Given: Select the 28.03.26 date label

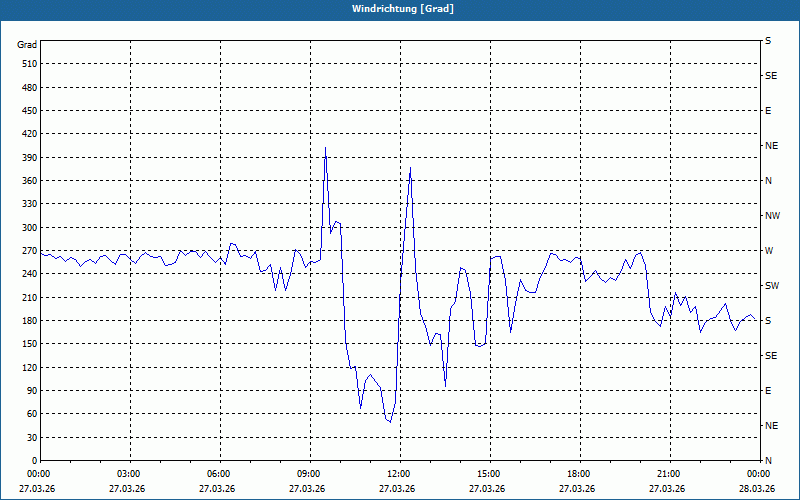Looking at the screenshot, I should pos(757,489).
